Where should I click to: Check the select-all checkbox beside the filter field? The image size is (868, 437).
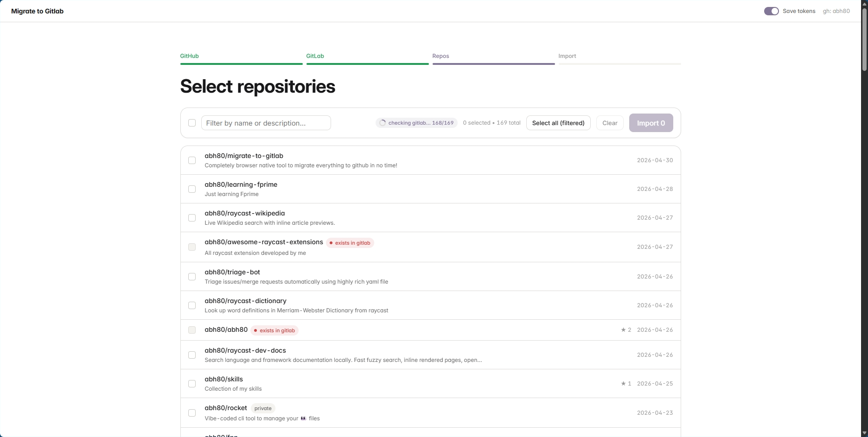(x=192, y=123)
